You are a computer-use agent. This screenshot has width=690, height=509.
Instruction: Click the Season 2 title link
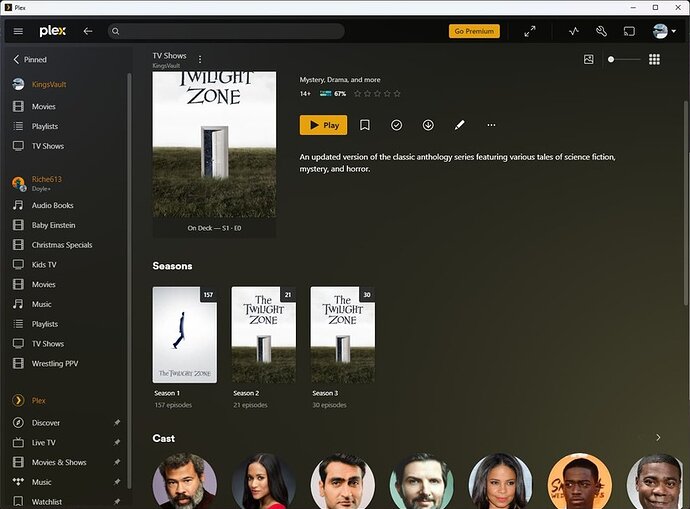[x=246, y=393]
